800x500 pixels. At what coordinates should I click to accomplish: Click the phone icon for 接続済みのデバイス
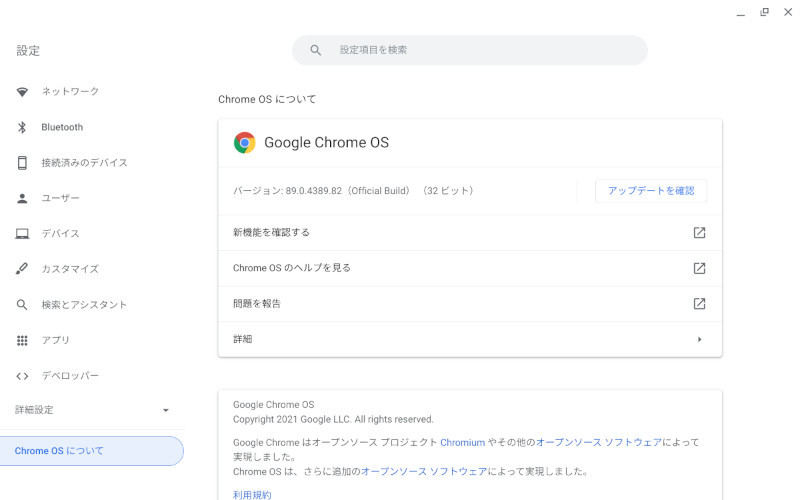point(22,163)
